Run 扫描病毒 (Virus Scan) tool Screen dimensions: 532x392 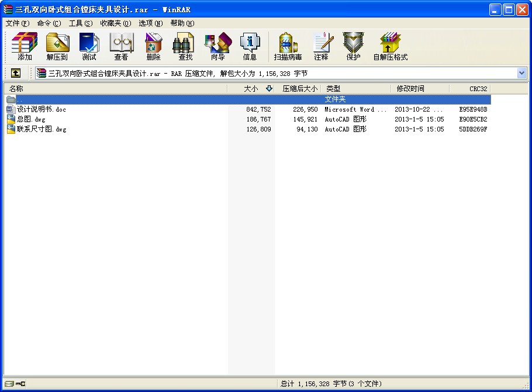(x=288, y=46)
